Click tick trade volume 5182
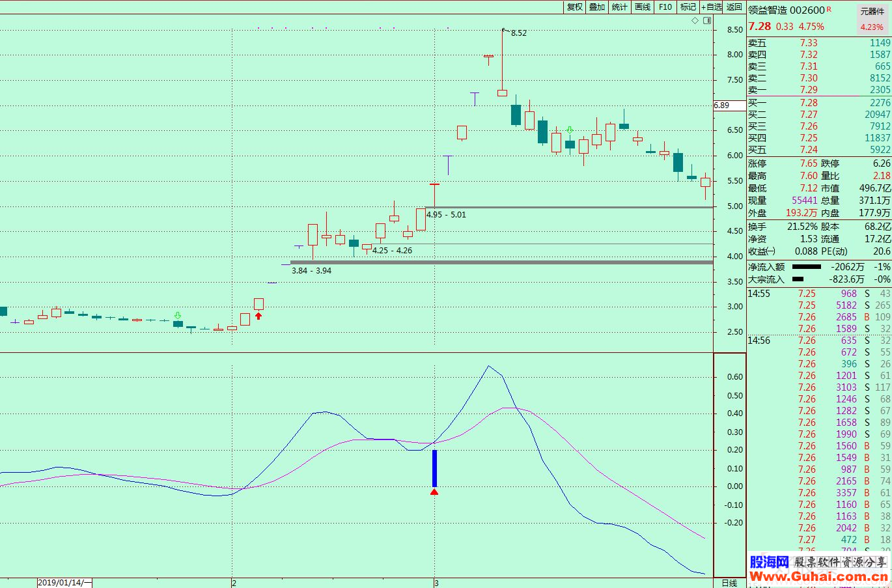This screenshot has width=892, height=588. coord(846,305)
